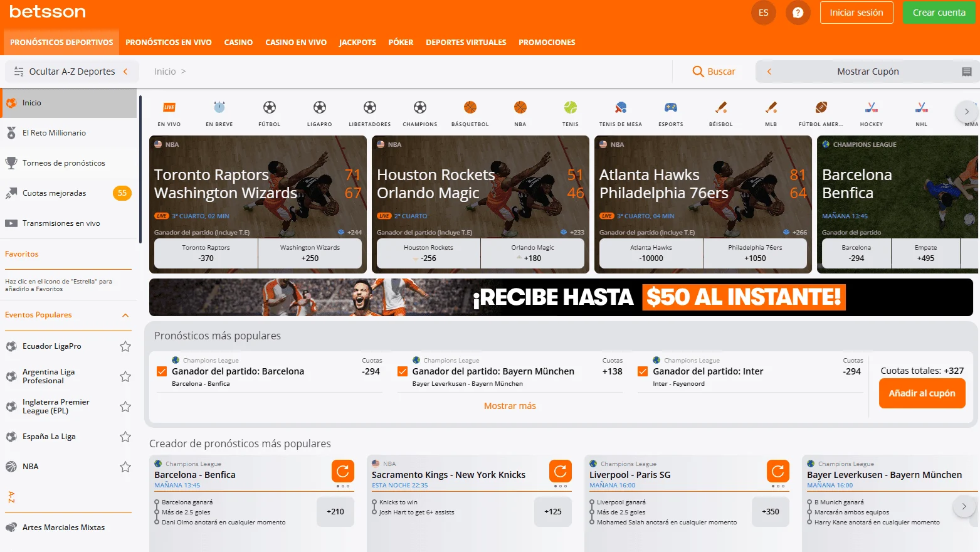Uncheck Ganador del partido: Bayern München
Image resolution: width=980 pixels, height=552 pixels.
403,371
